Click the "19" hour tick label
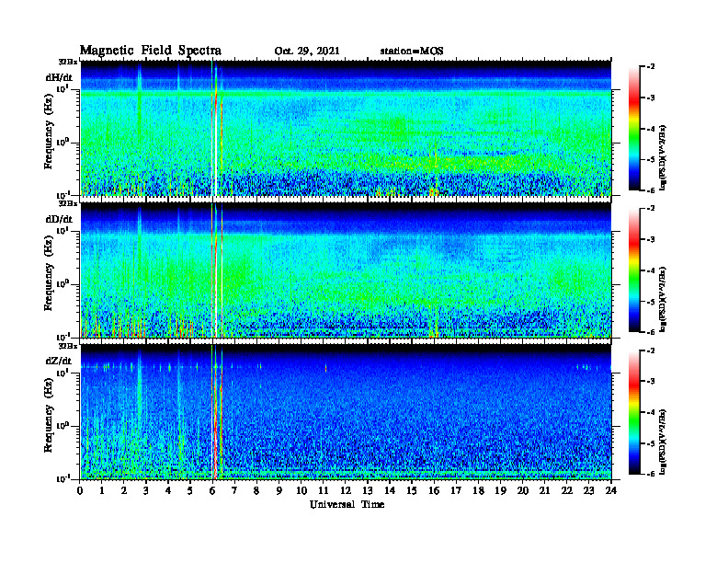The width and height of the screenshot is (728, 563). pos(500,491)
